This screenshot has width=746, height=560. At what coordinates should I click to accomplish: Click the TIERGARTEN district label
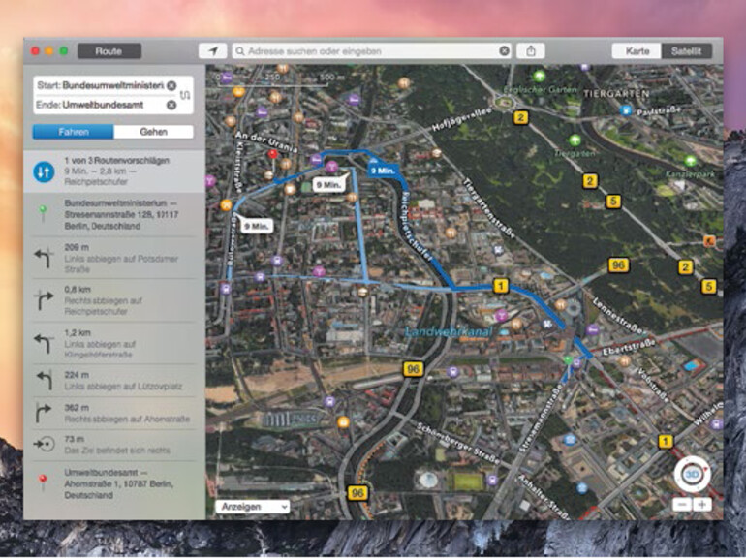click(616, 93)
